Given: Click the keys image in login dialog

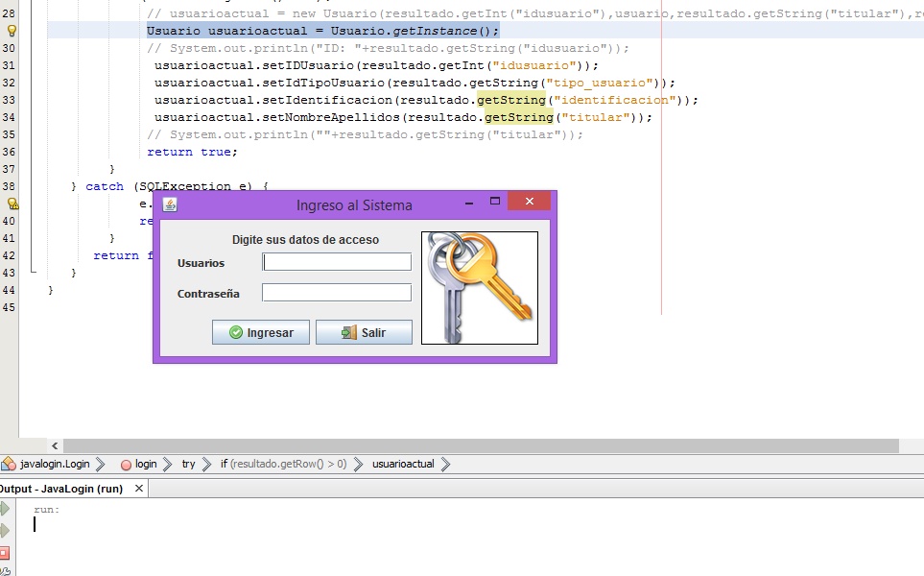Looking at the screenshot, I should point(479,287).
